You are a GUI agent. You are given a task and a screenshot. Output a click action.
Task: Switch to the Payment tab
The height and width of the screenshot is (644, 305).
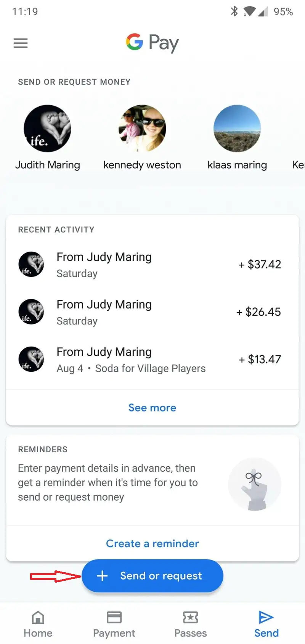coord(114,624)
